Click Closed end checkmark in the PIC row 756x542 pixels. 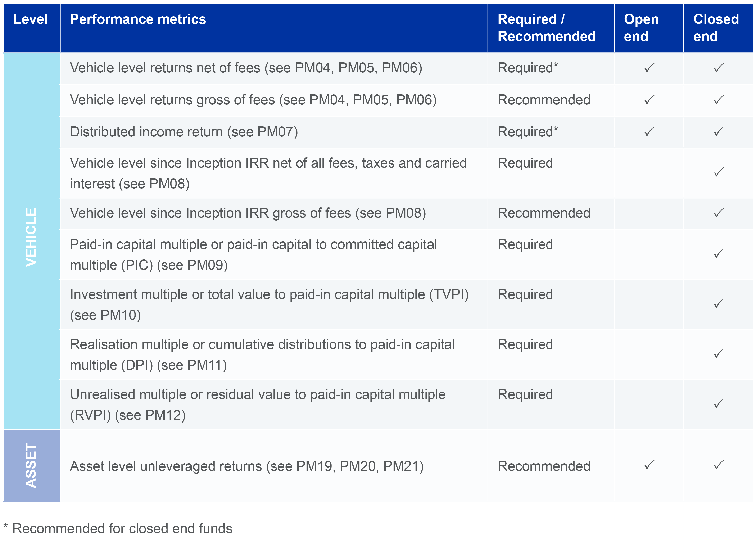pos(719,254)
